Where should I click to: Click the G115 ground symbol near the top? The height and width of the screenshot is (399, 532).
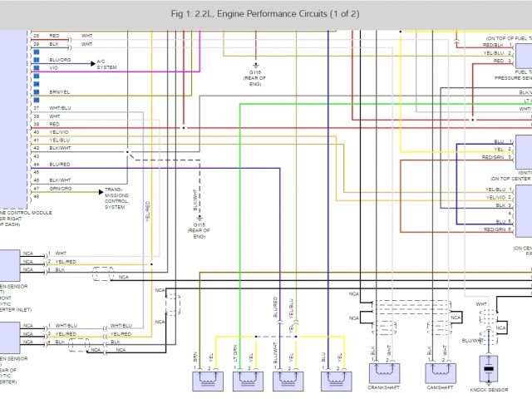coord(254,64)
